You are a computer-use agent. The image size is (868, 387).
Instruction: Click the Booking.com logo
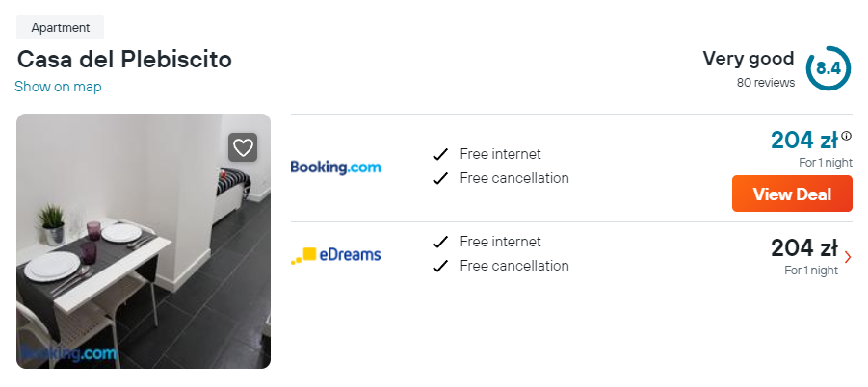(x=335, y=168)
